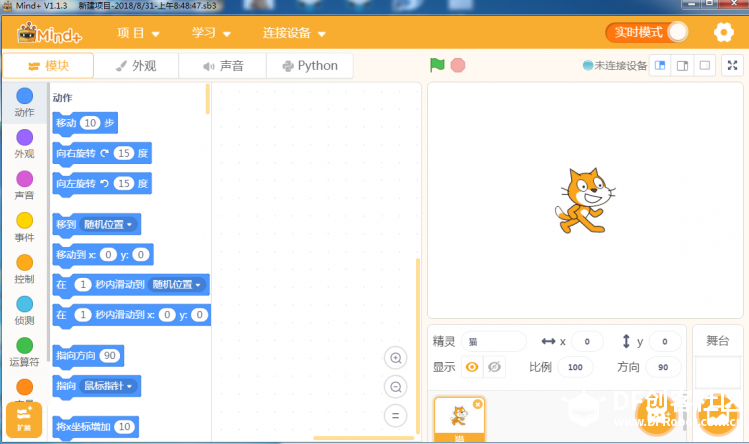749x444 pixels.
Task: Switch to small stage layout
Action: pos(660,65)
